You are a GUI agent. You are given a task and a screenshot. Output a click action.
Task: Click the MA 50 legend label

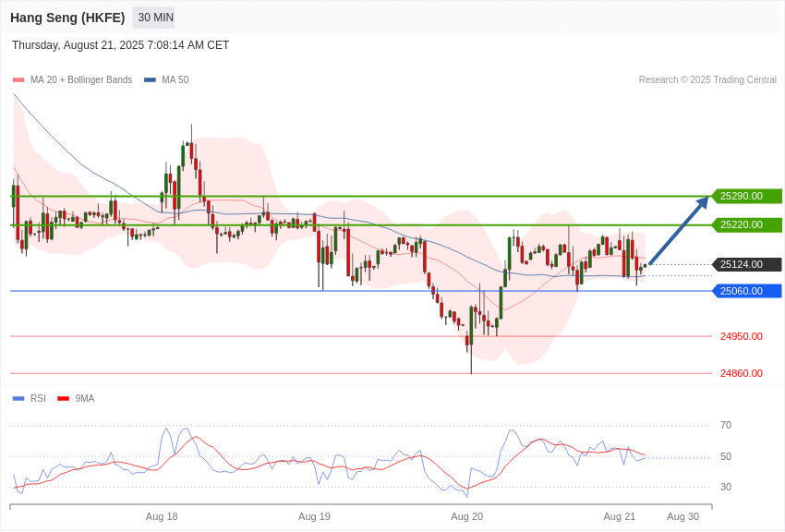point(175,80)
